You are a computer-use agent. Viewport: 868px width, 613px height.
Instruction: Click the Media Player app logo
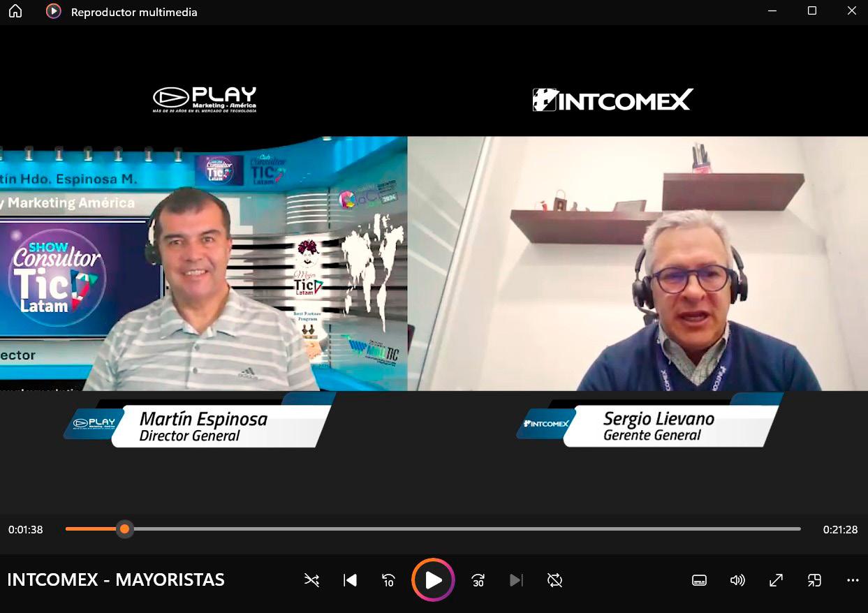(53, 12)
